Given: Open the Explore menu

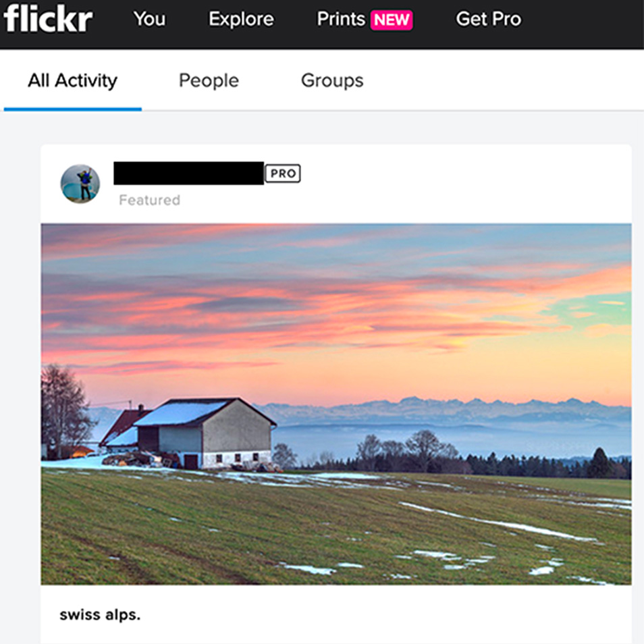Looking at the screenshot, I should coord(241,19).
